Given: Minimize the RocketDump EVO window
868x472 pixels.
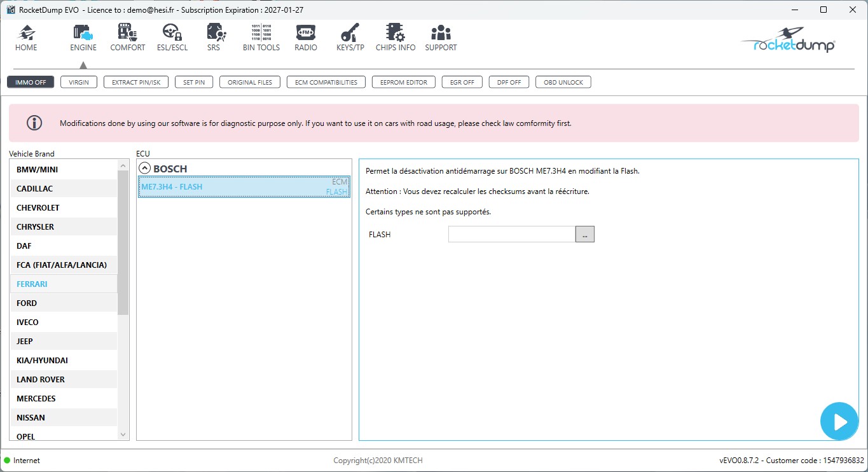Looking at the screenshot, I should pyautogui.click(x=795, y=10).
